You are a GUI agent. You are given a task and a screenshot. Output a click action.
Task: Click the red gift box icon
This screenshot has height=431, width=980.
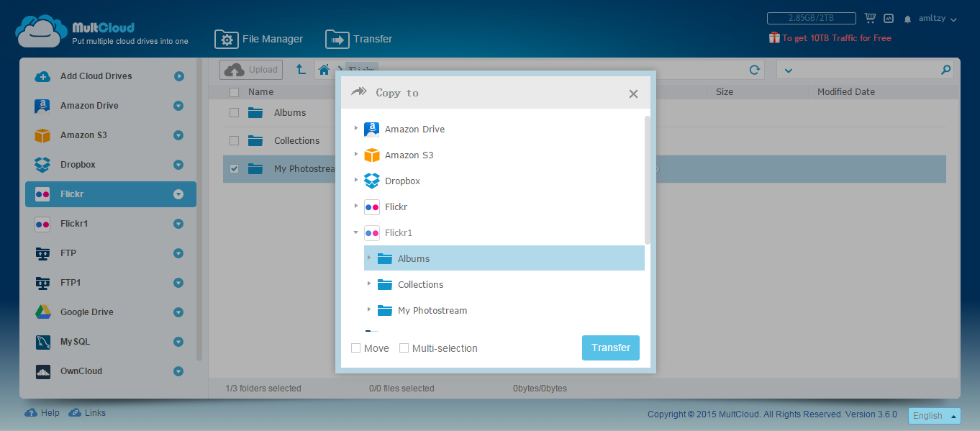[x=774, y=38]
